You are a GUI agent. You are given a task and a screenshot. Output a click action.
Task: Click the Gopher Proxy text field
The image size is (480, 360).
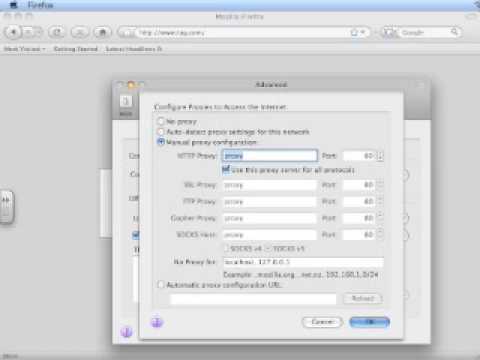[270, 219]
